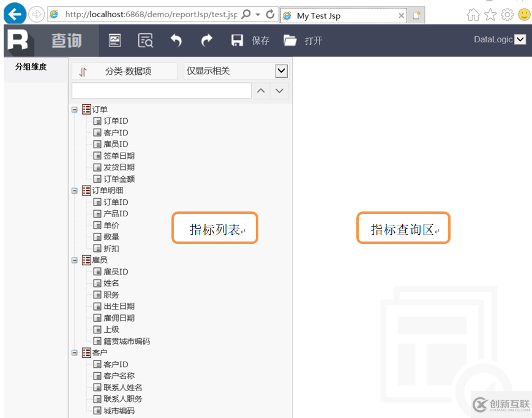Collapse the 雇员 tree node
The height and width of the screenshot is (418, 532).
[x=75, y=260]
